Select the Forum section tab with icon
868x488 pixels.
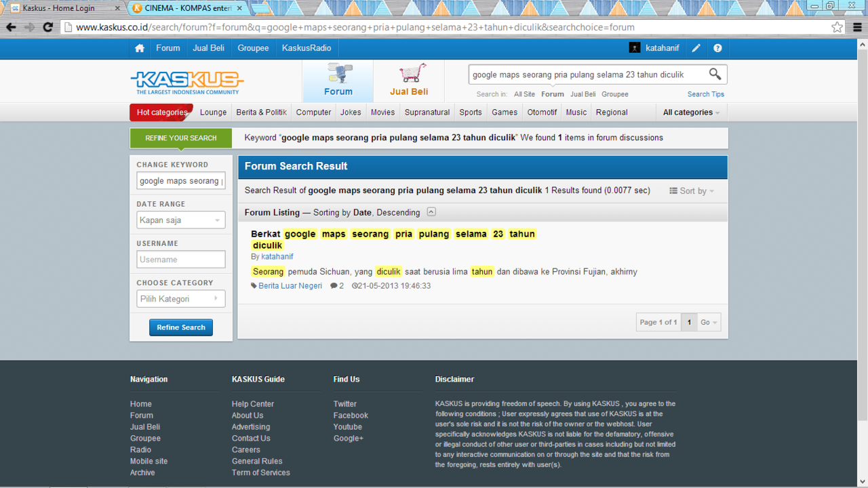tap(338, 81)
